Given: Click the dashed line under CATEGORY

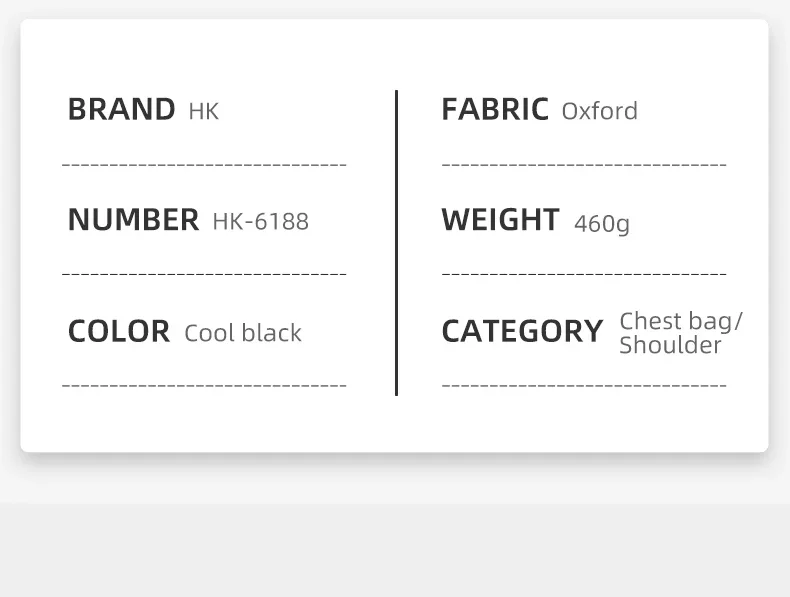Looking at the screenshot, I should [x=584, y=384].
